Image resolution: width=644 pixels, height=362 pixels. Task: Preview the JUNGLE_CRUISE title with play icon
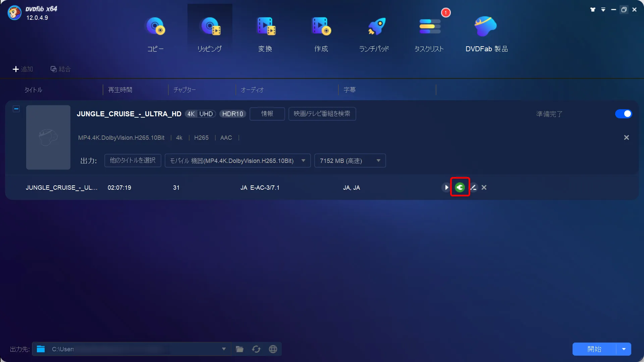coord(446,187)
